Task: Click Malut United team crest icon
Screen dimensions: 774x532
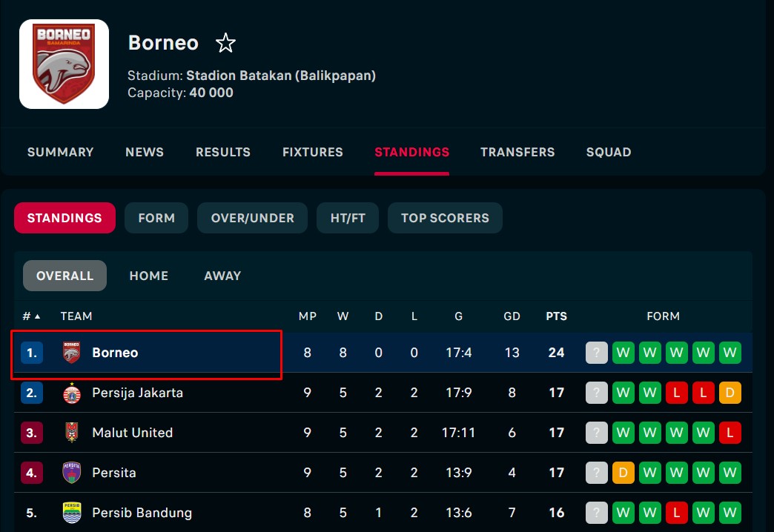Action: [x=72, y=433]
